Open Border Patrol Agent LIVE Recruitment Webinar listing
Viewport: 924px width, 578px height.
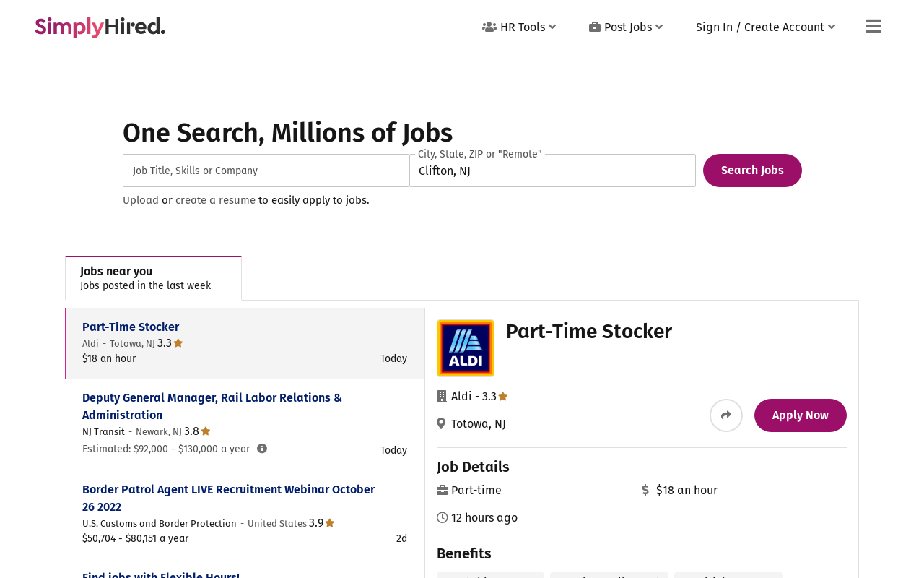[228, 498]
